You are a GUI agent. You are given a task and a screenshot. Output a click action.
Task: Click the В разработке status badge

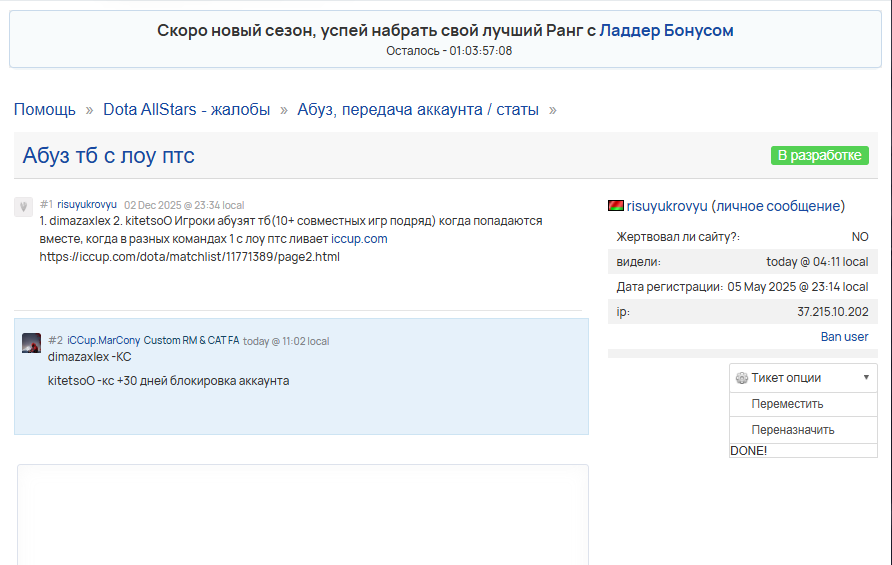point(820,155)
